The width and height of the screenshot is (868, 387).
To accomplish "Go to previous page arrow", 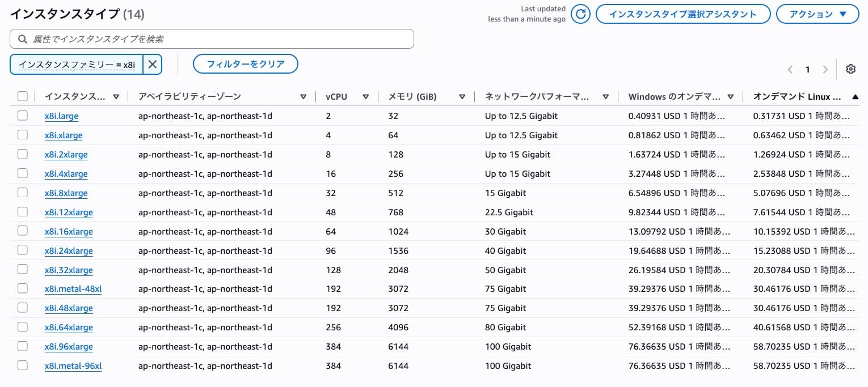I will pyautogui.click(x=790, y=70).
